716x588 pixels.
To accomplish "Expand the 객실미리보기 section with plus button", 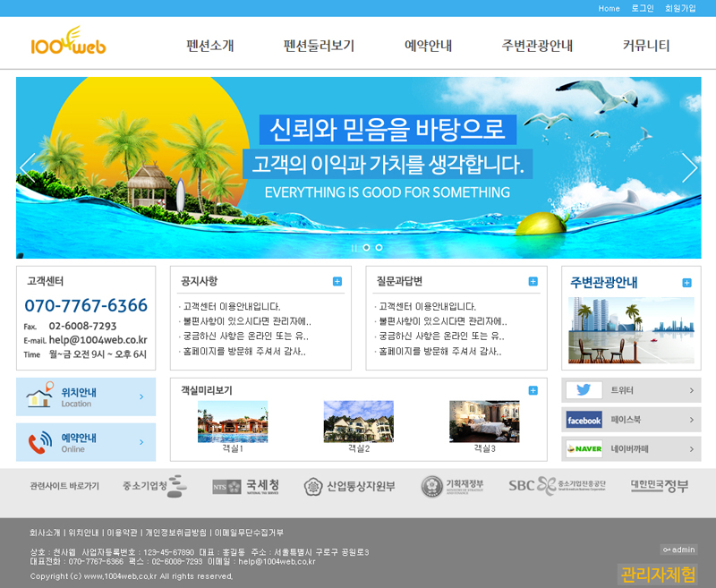I will (533, 390).
